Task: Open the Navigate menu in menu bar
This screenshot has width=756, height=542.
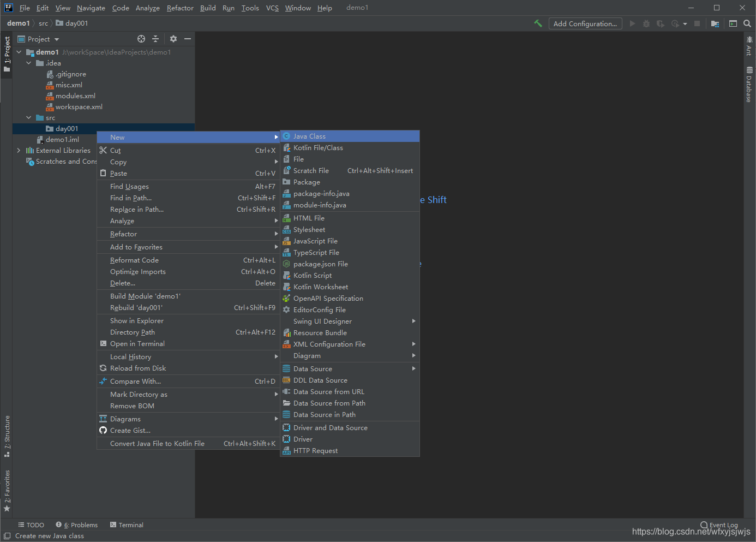Action: (x=91, y=8)
